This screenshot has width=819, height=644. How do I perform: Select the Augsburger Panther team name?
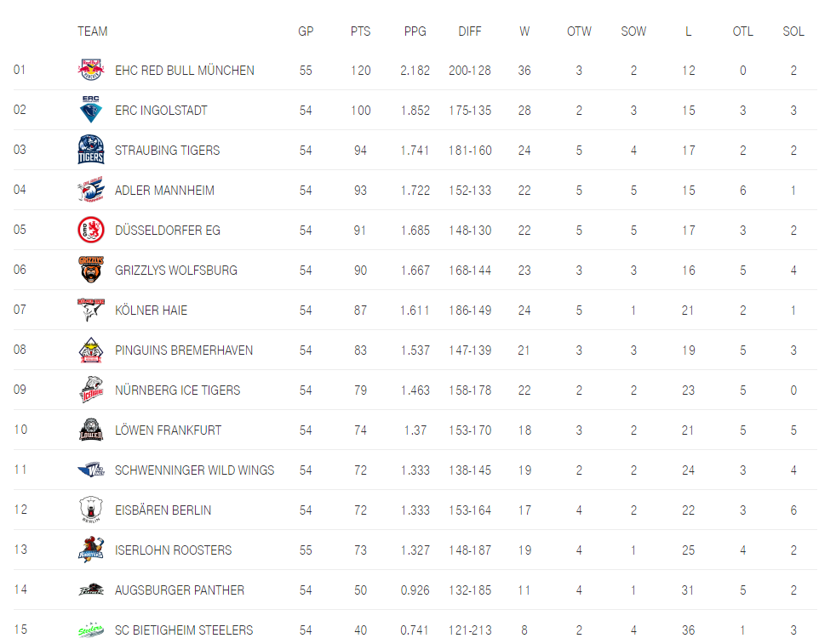[x=180, y=590]
